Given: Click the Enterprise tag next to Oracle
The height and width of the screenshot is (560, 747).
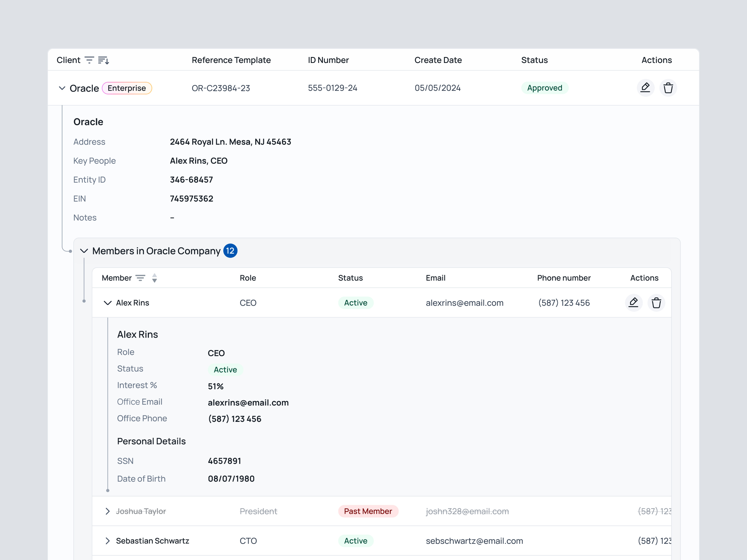Looking at the screenshot, I should tap(127, 88).
